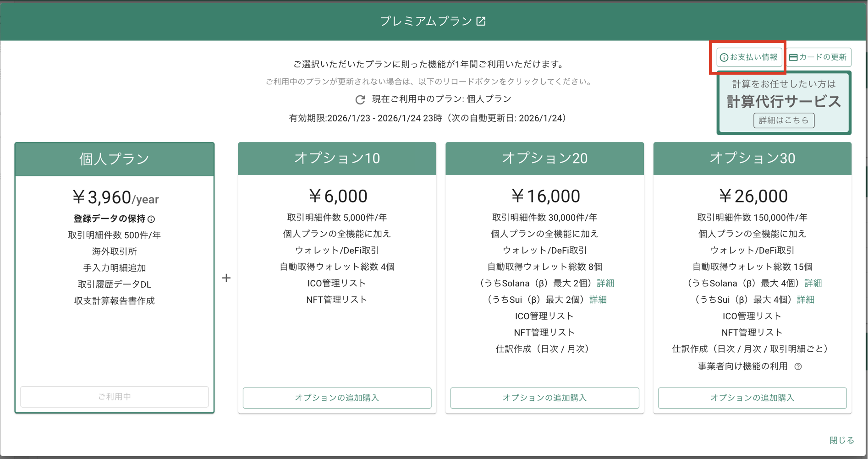Purchase オプション20 with オプションの追加購入
868x459 pixels.
pyautogui.click(x=544, y=398)
